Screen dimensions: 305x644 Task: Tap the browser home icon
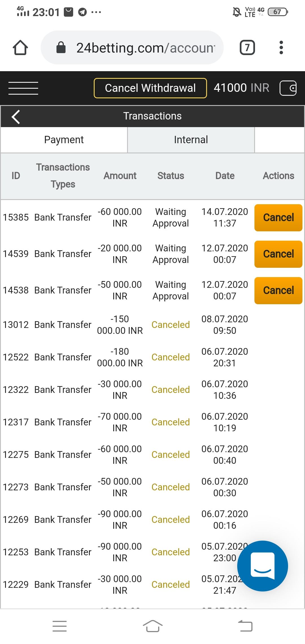tap(20, 47)
